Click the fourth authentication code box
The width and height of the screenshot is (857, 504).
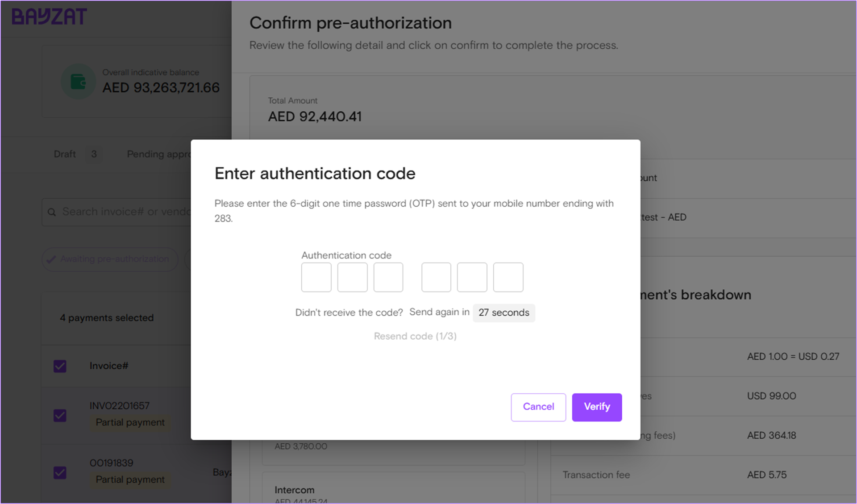click(x=436, y=277)
